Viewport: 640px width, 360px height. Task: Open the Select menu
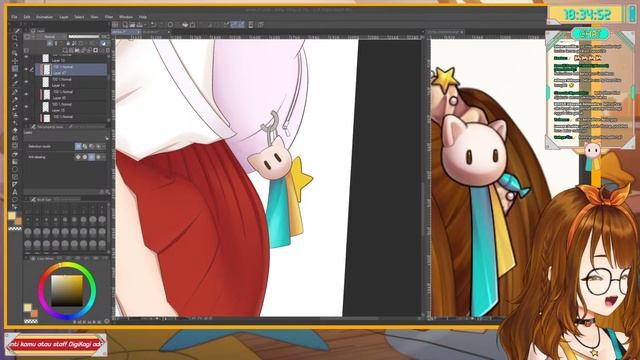pos(79,17)
